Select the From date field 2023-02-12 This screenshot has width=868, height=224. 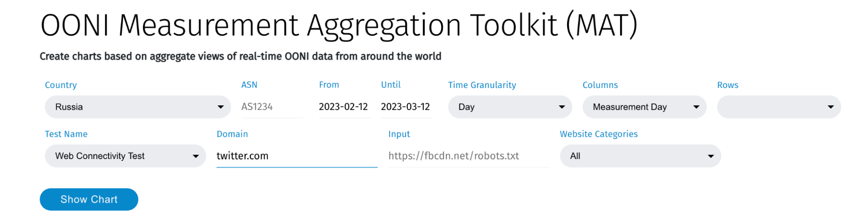point(343,107)
